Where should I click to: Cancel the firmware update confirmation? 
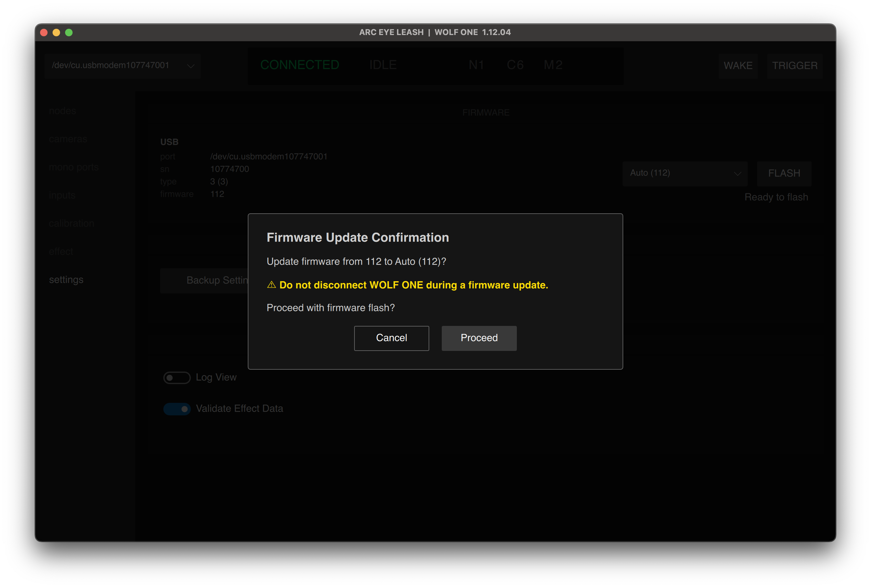pos(391,338)
